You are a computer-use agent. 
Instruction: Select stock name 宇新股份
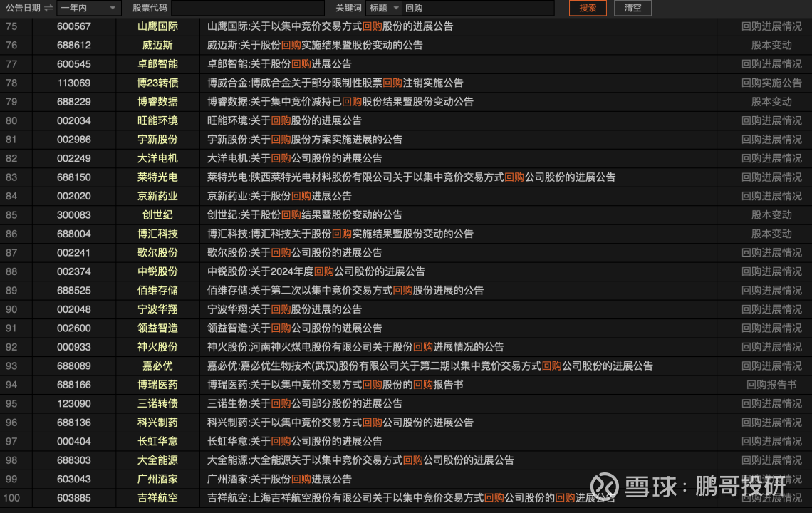[x=157, y=140]
